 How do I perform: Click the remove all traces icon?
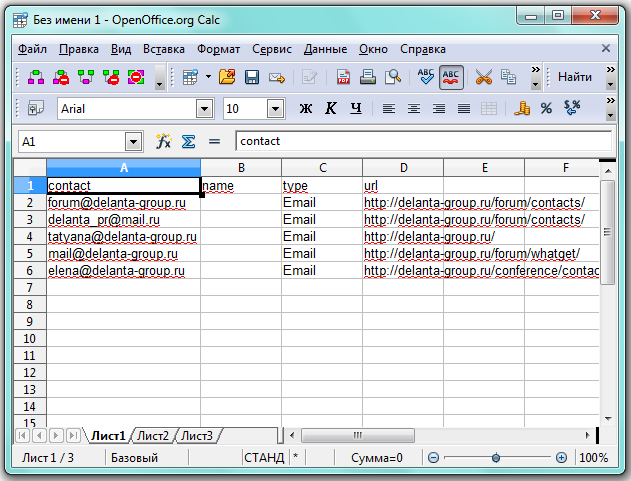[x=136, y=77]
